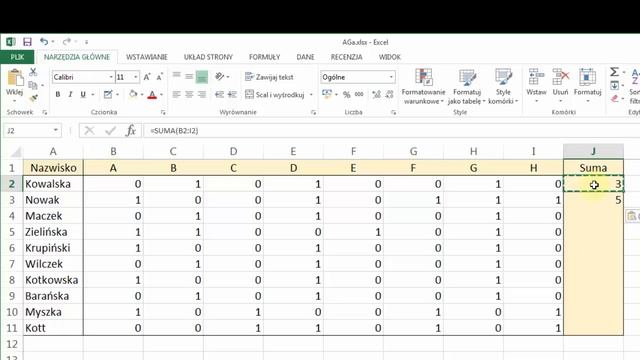Expand Style komórki menu
The height and width of the screenshot is (360, 640).
[x=503, y=86]
